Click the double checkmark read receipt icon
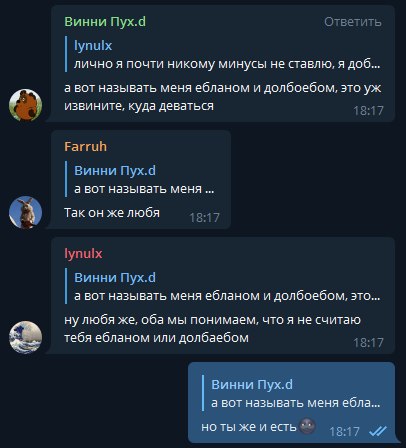 tap(378, 431)
